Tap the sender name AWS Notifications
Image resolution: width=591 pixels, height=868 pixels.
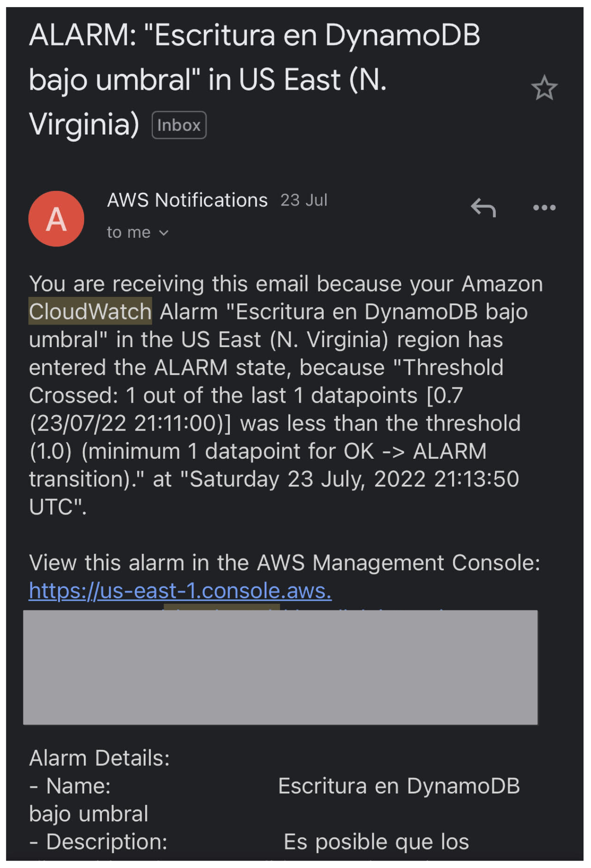[x=187, y=200]
